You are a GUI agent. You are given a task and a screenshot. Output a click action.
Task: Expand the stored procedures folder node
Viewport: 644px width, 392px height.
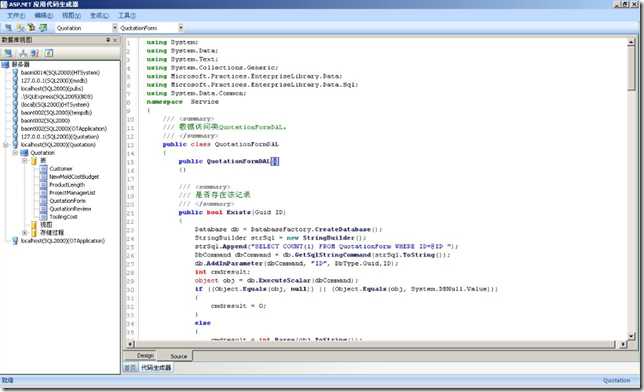[x=25, y=233]
